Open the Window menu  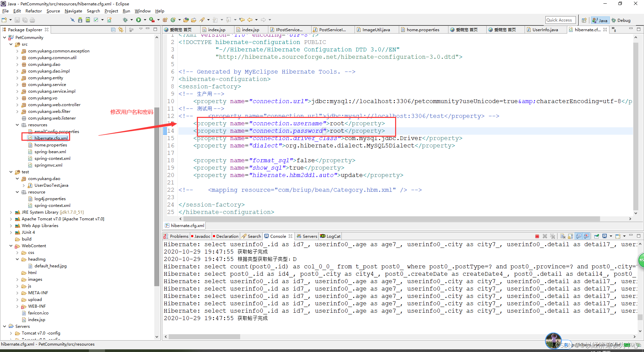(142, 11)
